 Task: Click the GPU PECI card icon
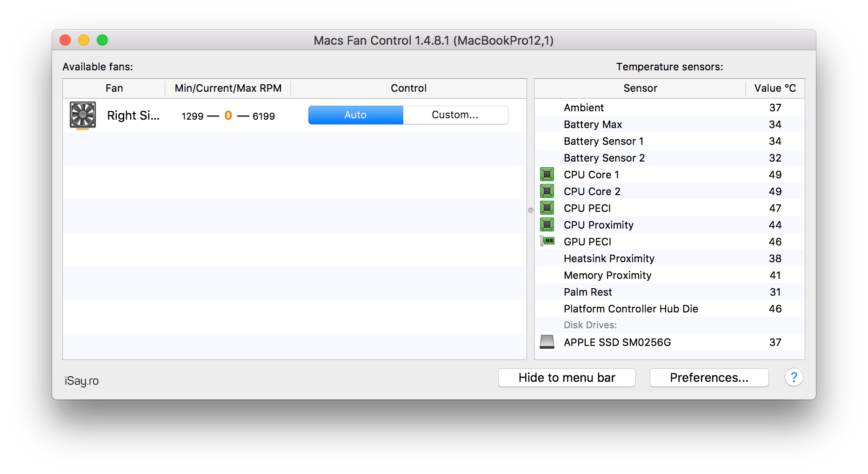point(547,241)
